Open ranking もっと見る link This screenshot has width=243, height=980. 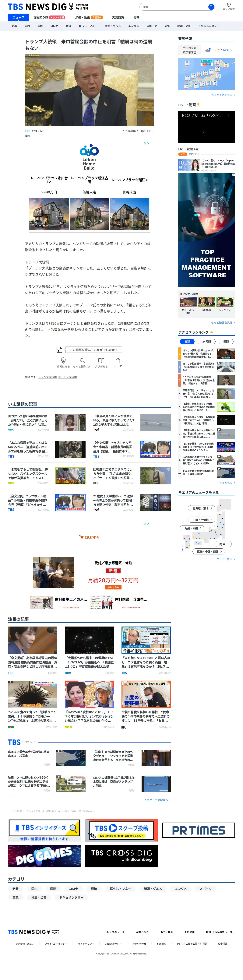pyautogui.click(x=227, y=483)
